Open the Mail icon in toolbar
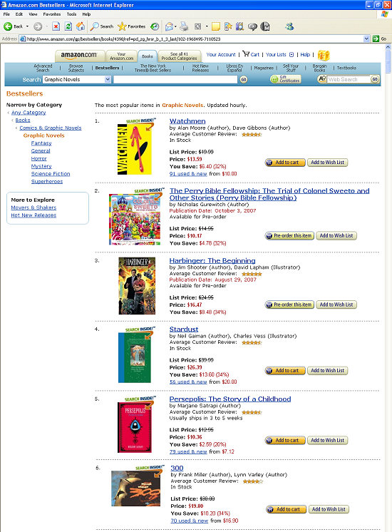392x532 pixels. click(169, 26)
